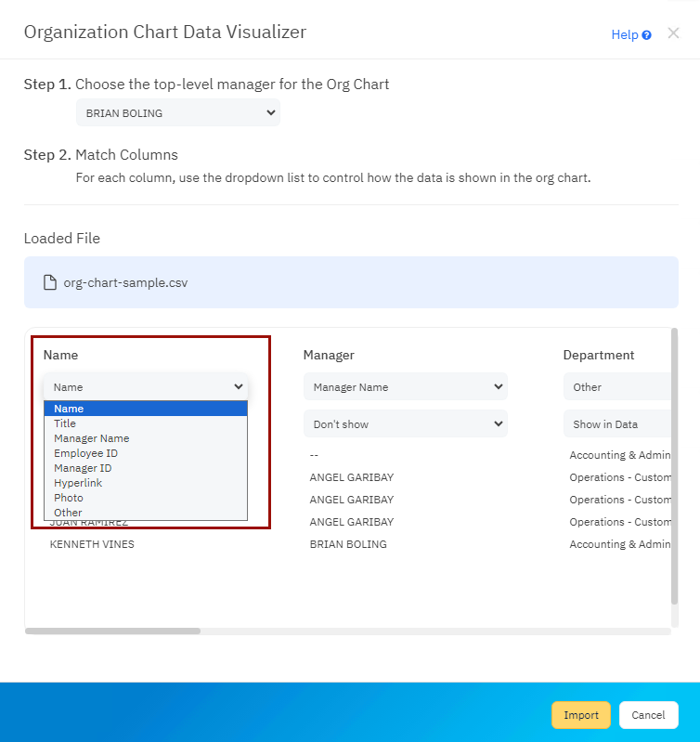Choose Manager Name option in list
Screen dimensions: 700x742
(91, 438)
